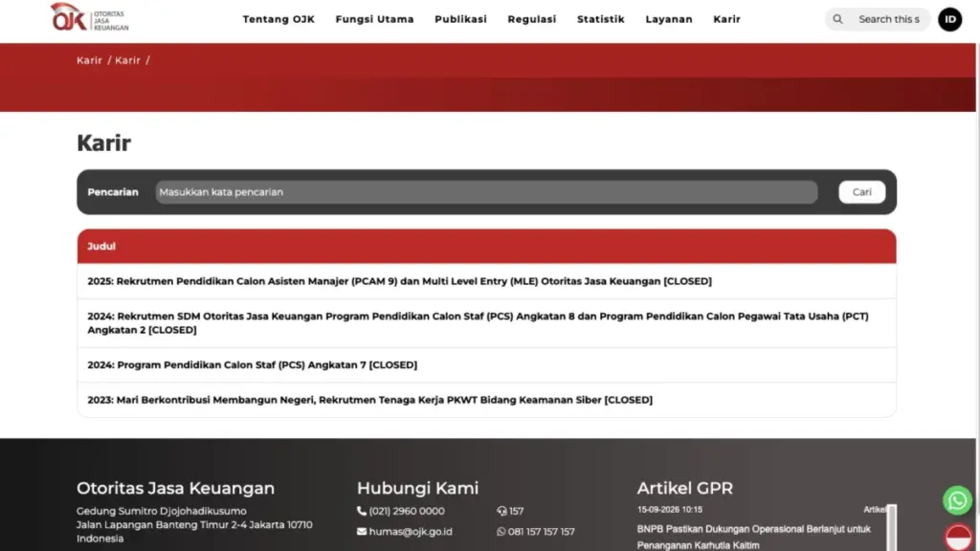
Task: Open the Tentang OJK menu
Action: [x=278, y=19]
